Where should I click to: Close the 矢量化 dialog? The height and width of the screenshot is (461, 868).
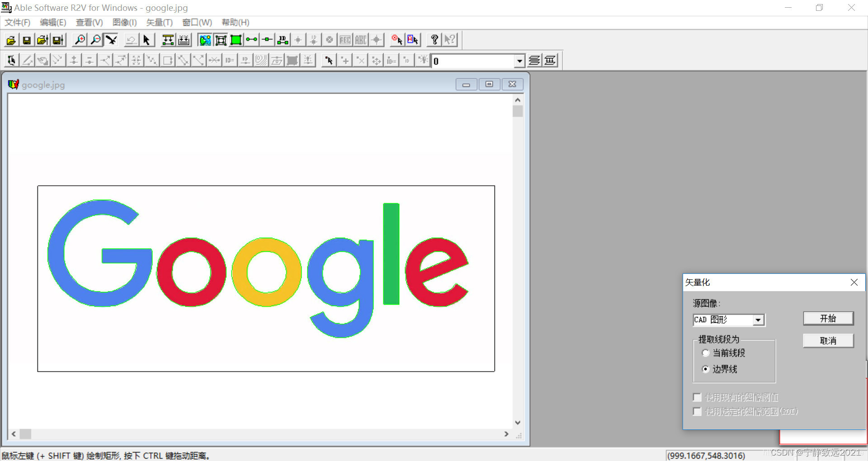coord(854,282)
